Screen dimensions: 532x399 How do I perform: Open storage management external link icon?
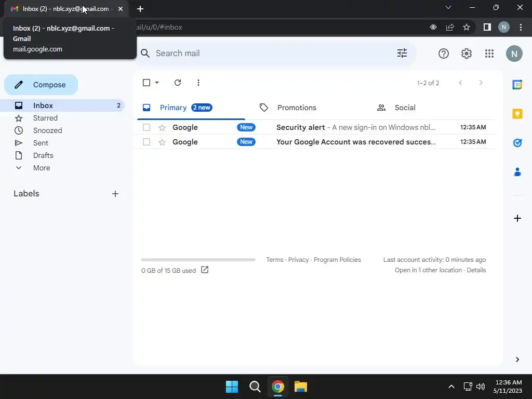pyautogui.click(x=205, y=270)
